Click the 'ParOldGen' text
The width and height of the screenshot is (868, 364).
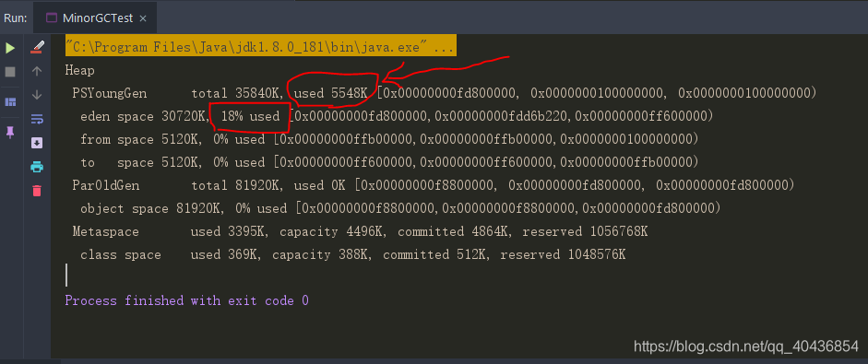point(106,185)
